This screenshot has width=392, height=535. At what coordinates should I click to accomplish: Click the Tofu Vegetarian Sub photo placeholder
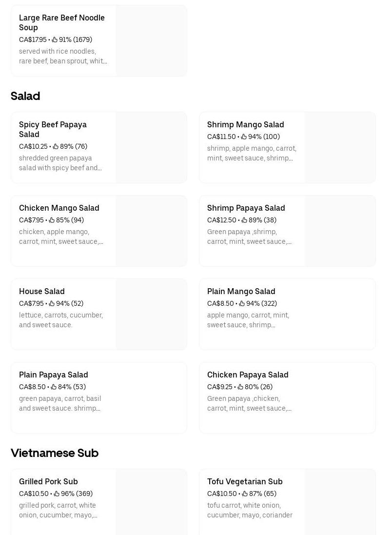pos(340,502)
